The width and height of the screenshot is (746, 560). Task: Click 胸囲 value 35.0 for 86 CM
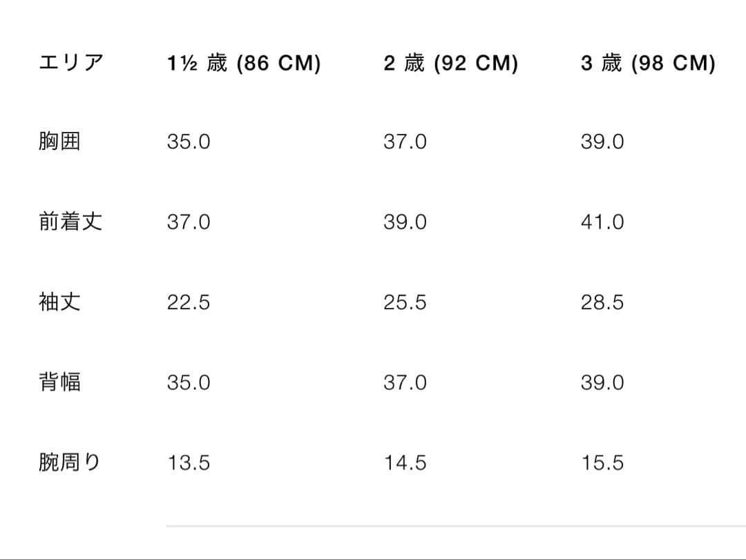click(x=189, y=142)
